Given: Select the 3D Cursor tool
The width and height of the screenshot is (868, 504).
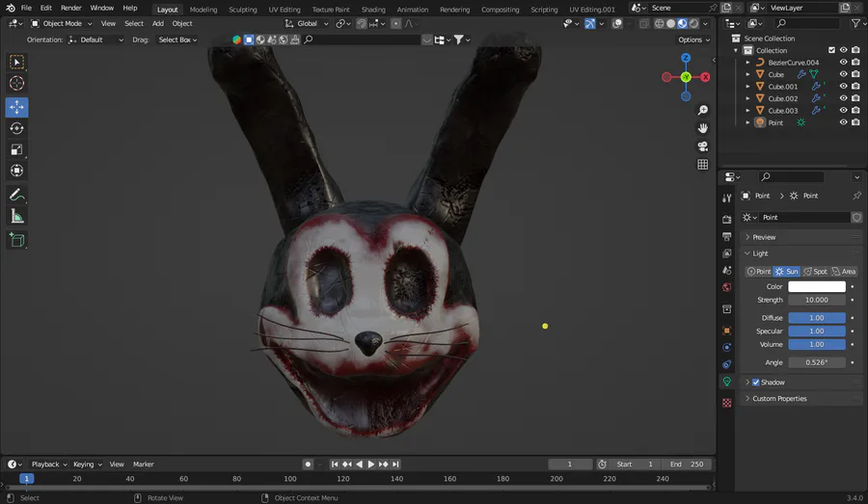Looking at the screenshot, I should [x=16, y=84].
